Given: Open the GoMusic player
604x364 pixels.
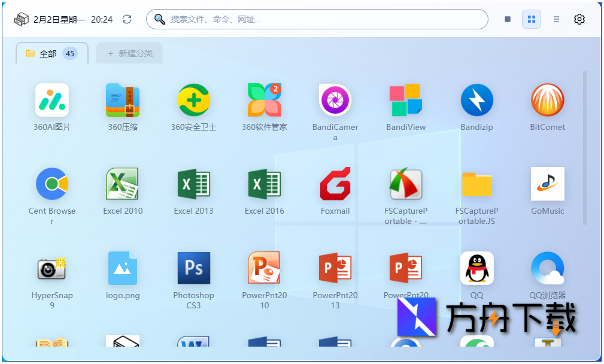Looking at the screenshot, I should [547, 184].
